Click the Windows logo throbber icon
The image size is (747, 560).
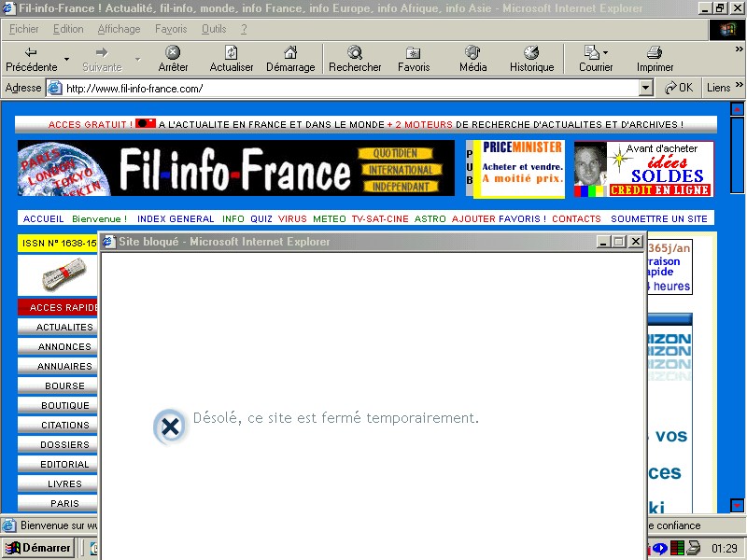[727, 30]
